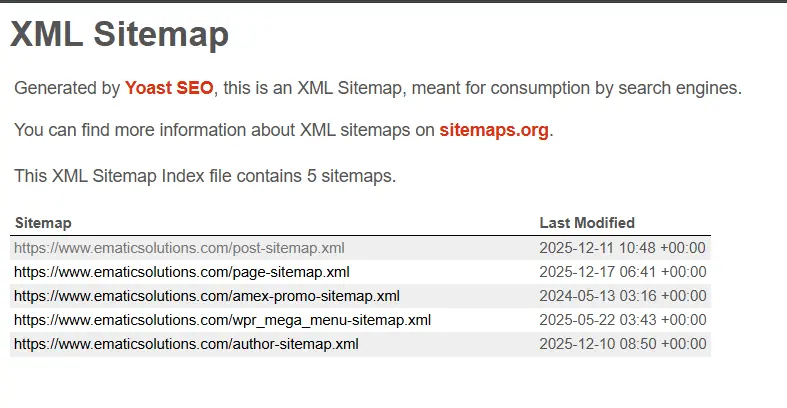Open the post-sitemap.xml URL
This screenshot has height=408, width=787.
(x=179, y=248)
